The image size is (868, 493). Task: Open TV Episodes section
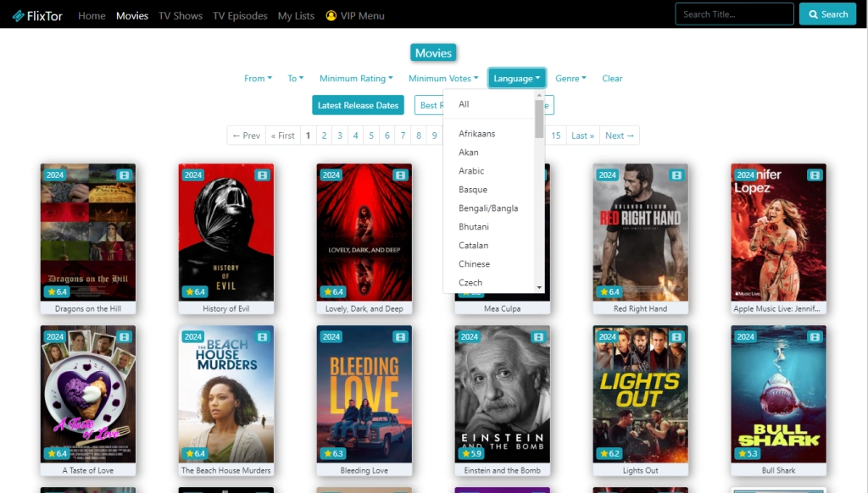(x=240, y=15)
